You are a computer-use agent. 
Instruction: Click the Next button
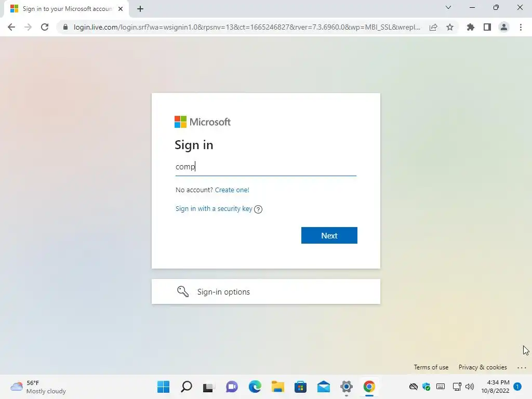click(329, 235)
